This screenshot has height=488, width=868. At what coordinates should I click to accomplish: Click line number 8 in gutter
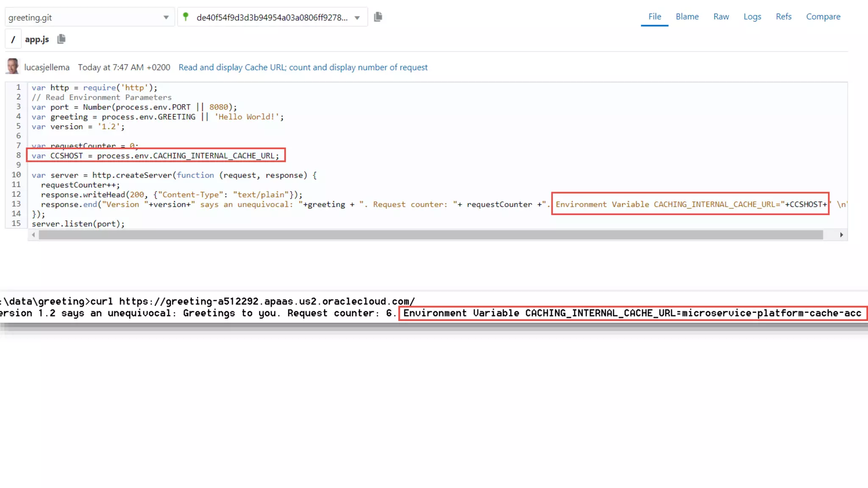click(x=18, y=155)
